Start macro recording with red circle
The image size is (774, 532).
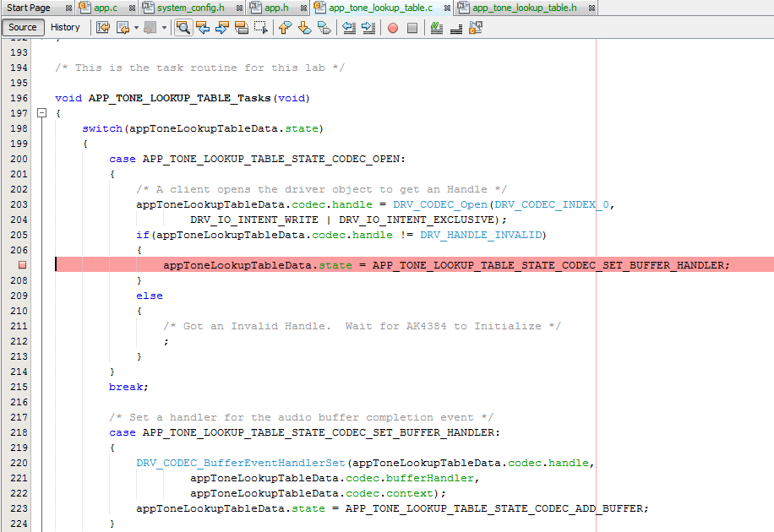pyautogui.click(x=393, y=28)
